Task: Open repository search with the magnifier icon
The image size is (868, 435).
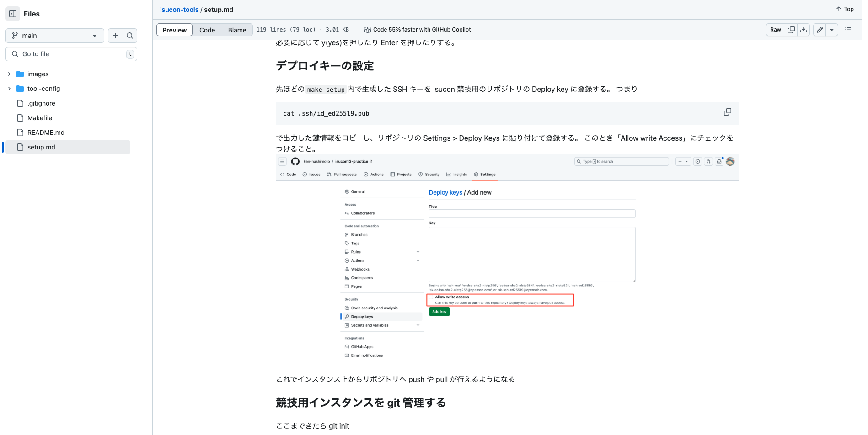Action: pos(130,35)
